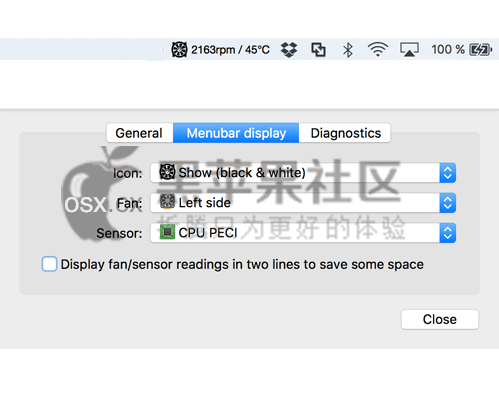Click the fan icon in the menu bar
This screenshot has height=393, width=499.
point(179,50)
